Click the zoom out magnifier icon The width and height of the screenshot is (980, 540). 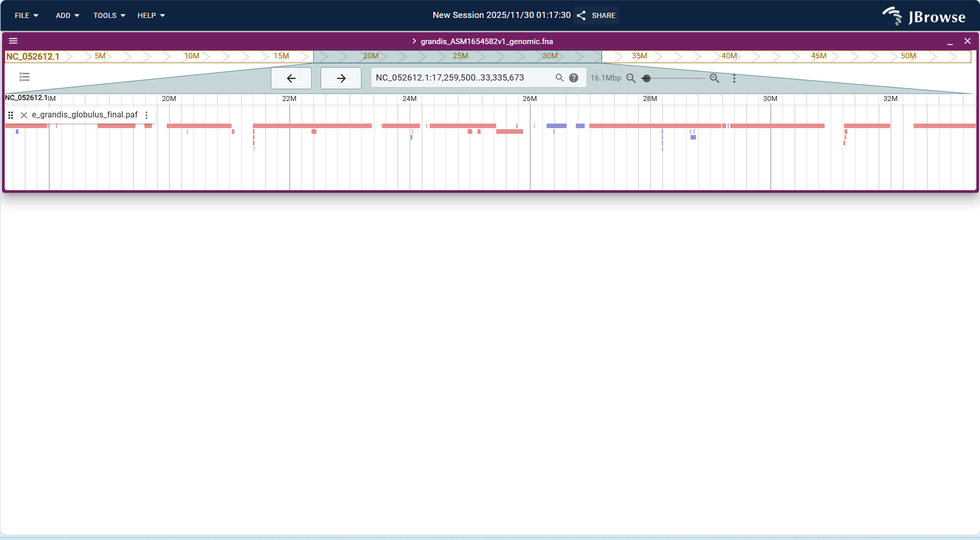(x=630, y=78)
